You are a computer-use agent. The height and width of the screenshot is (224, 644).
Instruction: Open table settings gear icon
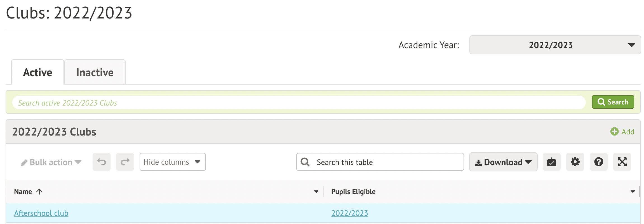(575, 162)
